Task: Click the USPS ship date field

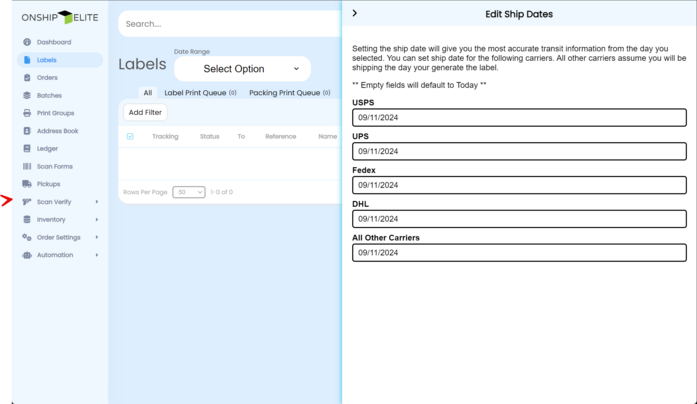Action: tap(519, 117)
